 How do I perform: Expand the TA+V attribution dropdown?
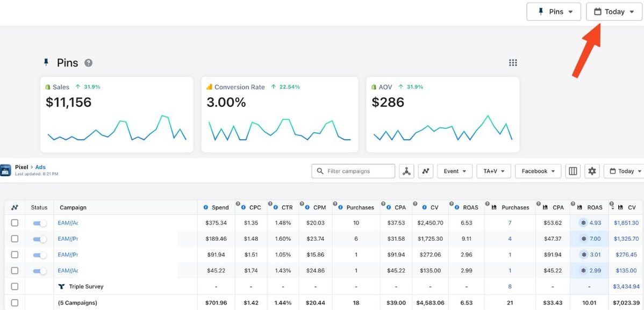coord(493,171)
